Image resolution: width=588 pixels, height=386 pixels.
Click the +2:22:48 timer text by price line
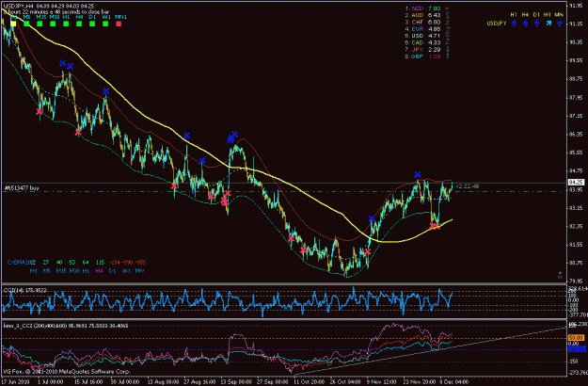click(x=467, y=186)
